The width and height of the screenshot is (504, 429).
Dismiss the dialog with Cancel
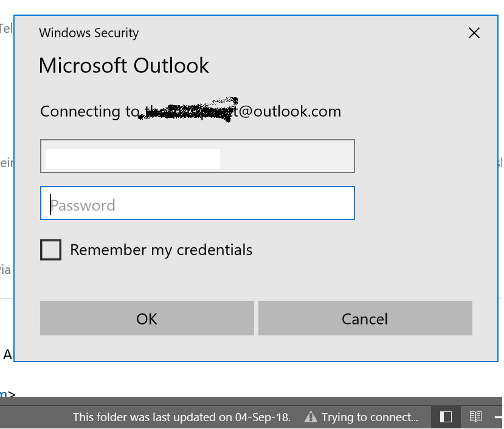pyautogui.click(x=365, y=318)
